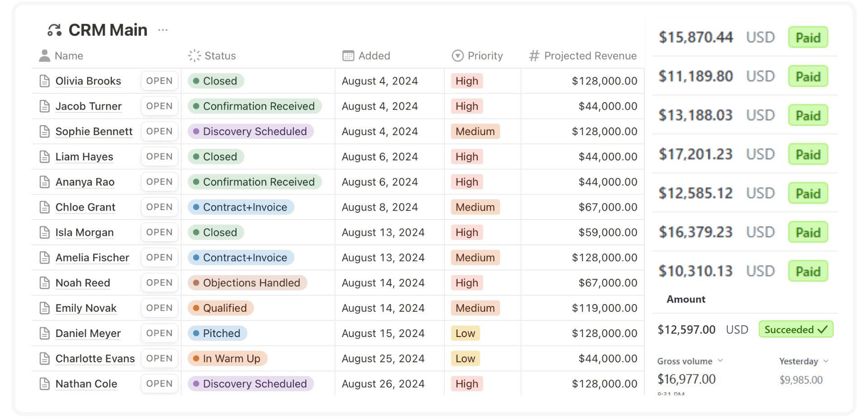Expand the Gross volume dropdown
Screen dimensions: 868x417
(x=720, y=361)
